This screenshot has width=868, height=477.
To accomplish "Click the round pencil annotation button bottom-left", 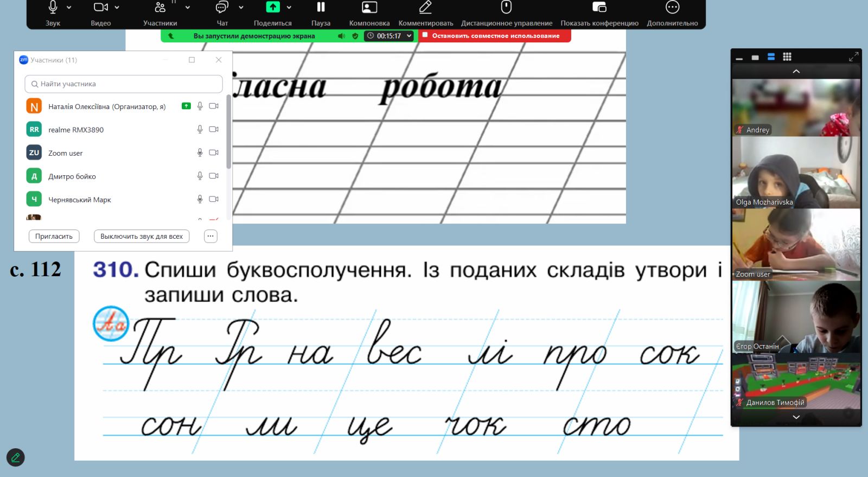I will (15, 457).
